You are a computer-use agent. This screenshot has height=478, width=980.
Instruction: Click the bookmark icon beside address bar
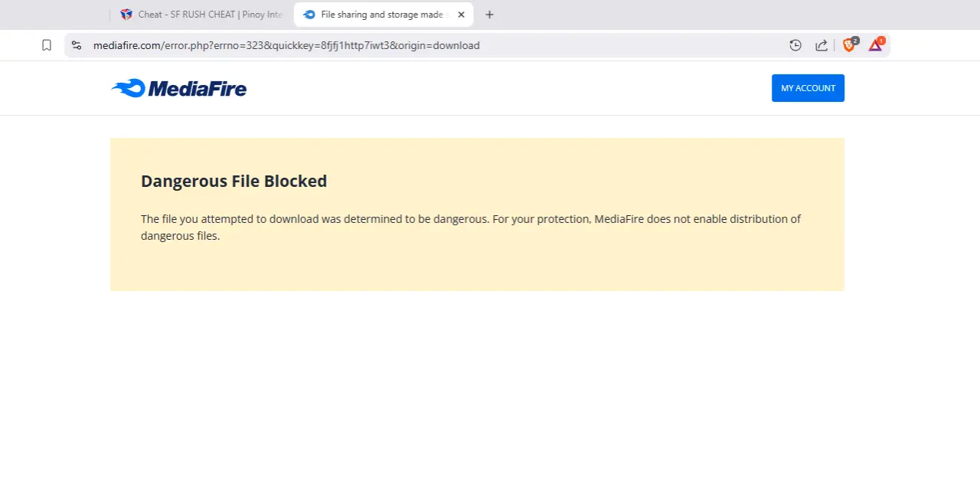[47, 45]
